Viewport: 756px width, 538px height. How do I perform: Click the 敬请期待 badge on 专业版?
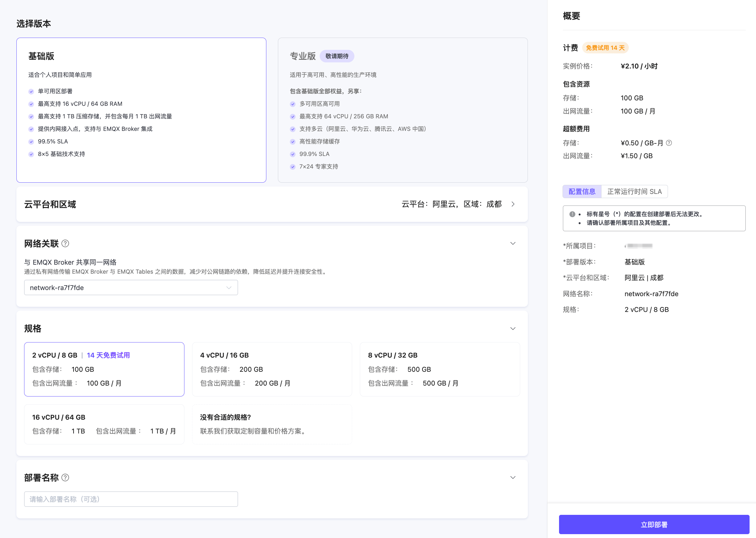[337, 56]
